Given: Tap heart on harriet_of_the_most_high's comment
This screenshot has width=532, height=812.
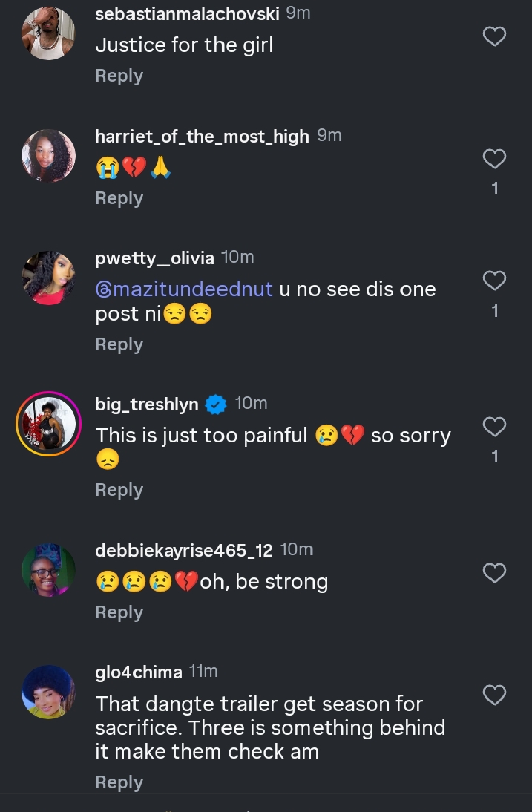Looking at the screenshot, I should tap(494, 158).
